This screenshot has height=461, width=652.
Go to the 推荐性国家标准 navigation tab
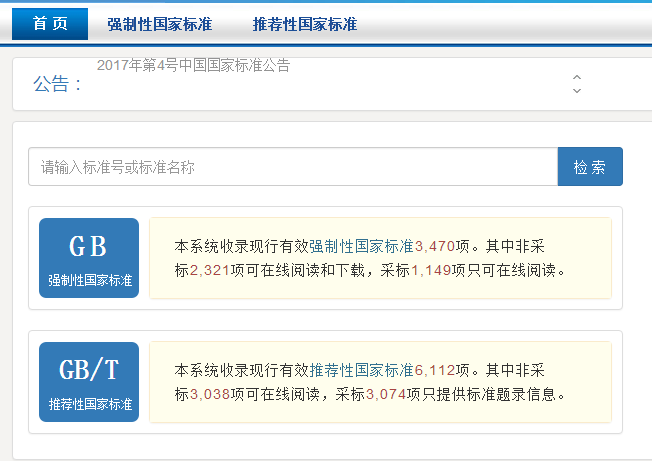(x=305, y=24)
